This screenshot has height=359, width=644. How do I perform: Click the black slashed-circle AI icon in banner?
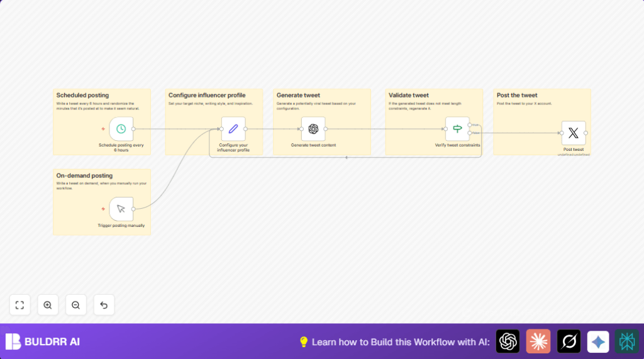click(569, 341)
